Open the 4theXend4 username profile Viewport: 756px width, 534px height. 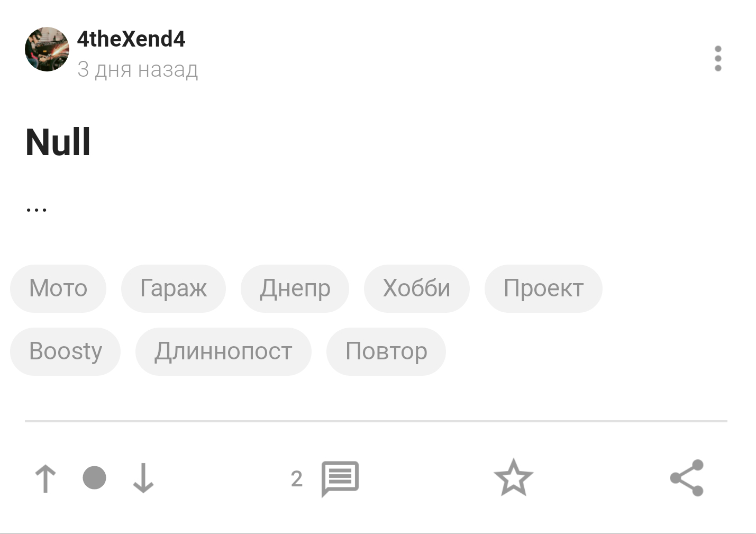(x=131, y=39)
